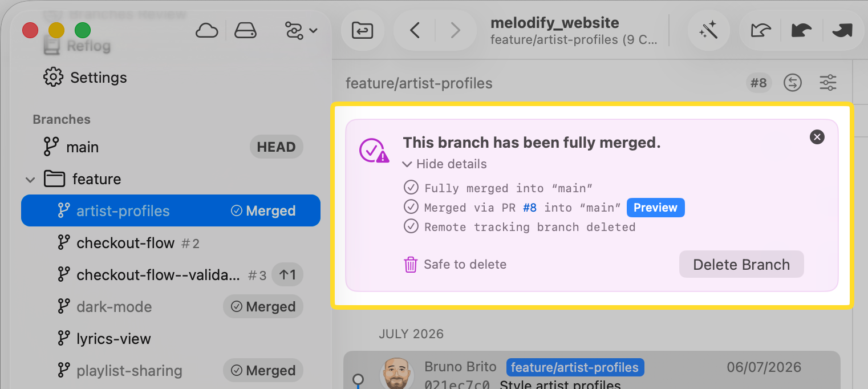
Task: Click the #8 pull request badge
Action: pos(759,83)
